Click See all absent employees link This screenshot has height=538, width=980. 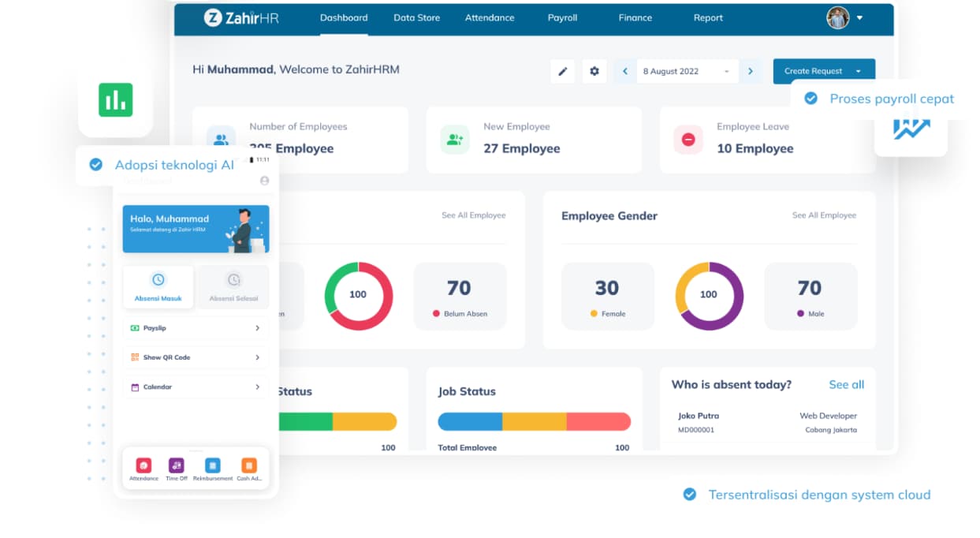pyautogui.click(x=846, y=385)
